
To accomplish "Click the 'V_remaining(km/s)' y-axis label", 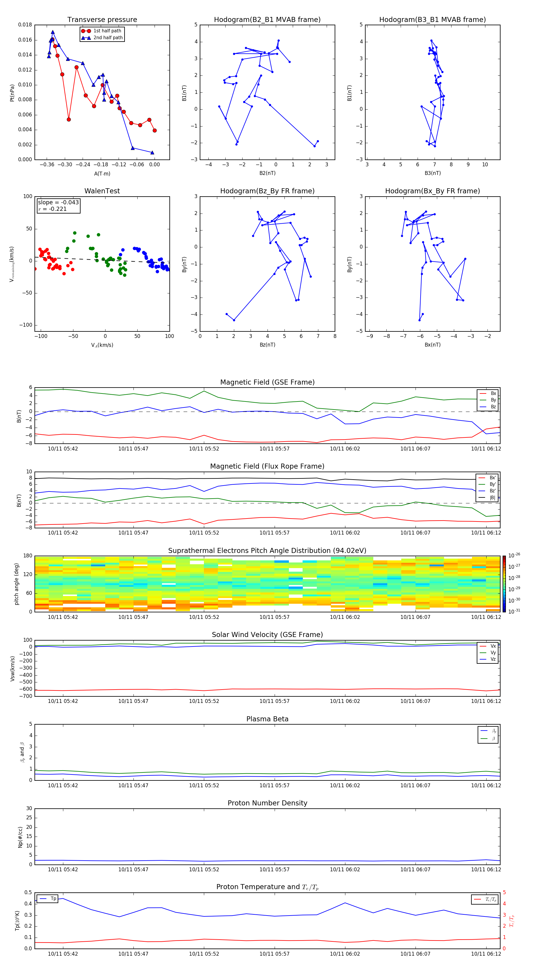I will [12, 264].
